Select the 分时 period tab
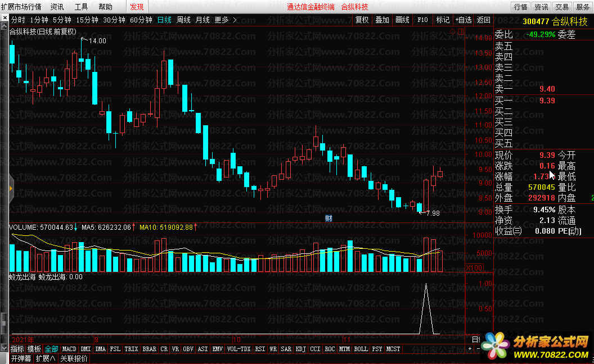The width and height of the screenshot is (594, 364). point(18,20)
